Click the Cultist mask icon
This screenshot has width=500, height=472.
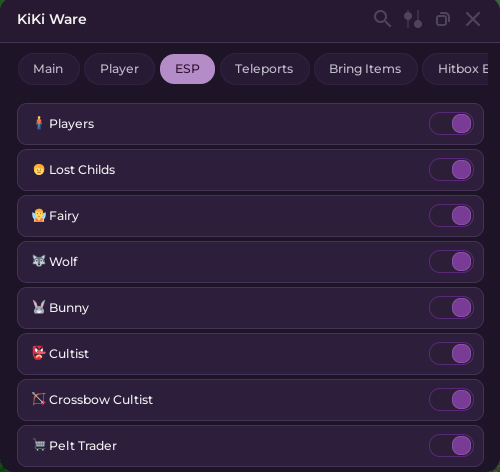coord(39,353)
